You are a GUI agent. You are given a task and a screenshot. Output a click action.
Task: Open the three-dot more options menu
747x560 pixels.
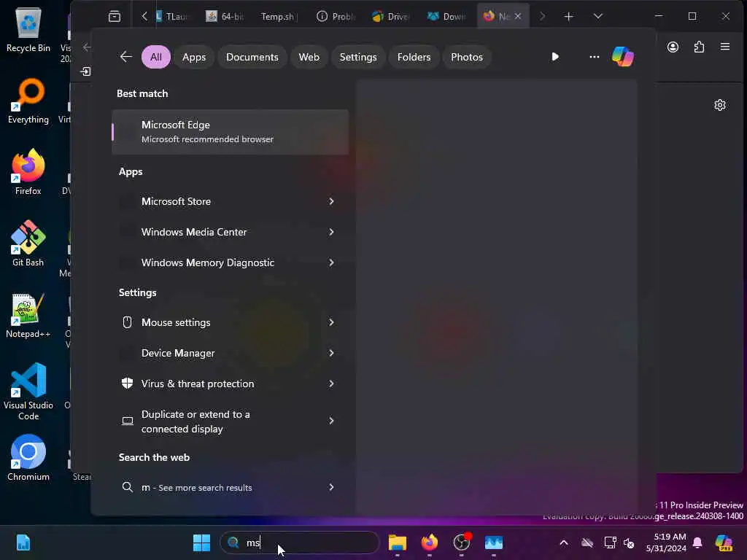click(x=594, y=57)
